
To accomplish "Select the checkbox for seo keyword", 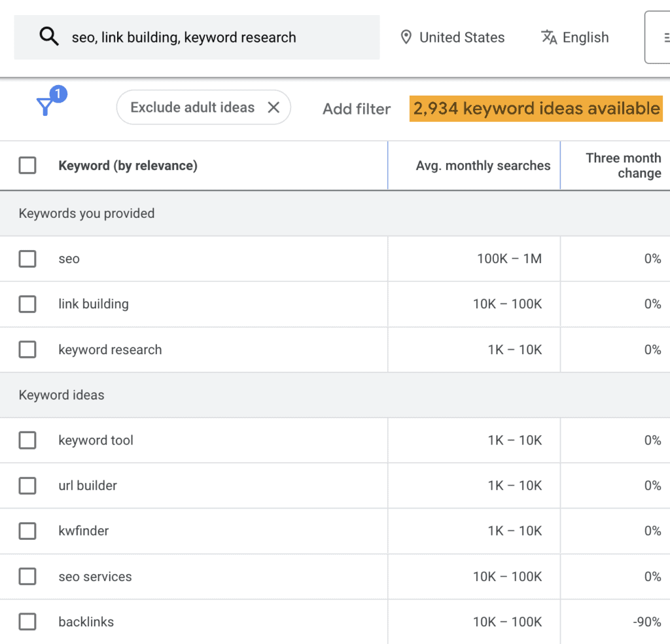I will click(x=27, y=259).
